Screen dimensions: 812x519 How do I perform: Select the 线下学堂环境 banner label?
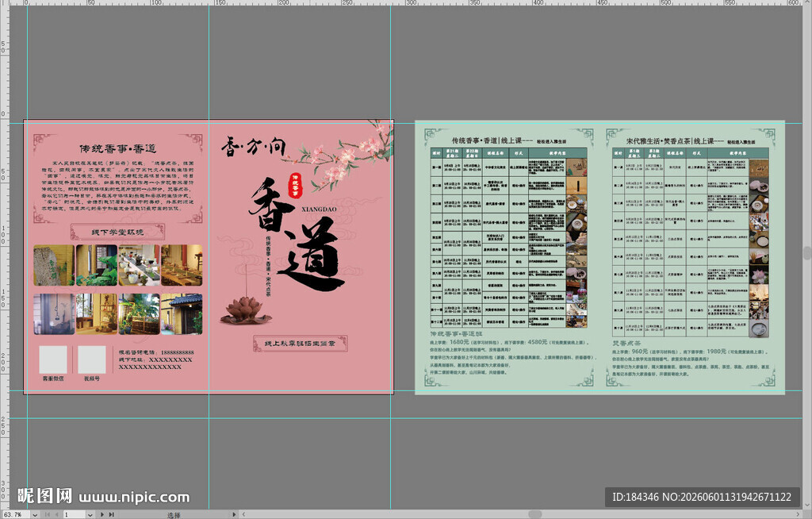pyautogui.click(x=117, y=232)
